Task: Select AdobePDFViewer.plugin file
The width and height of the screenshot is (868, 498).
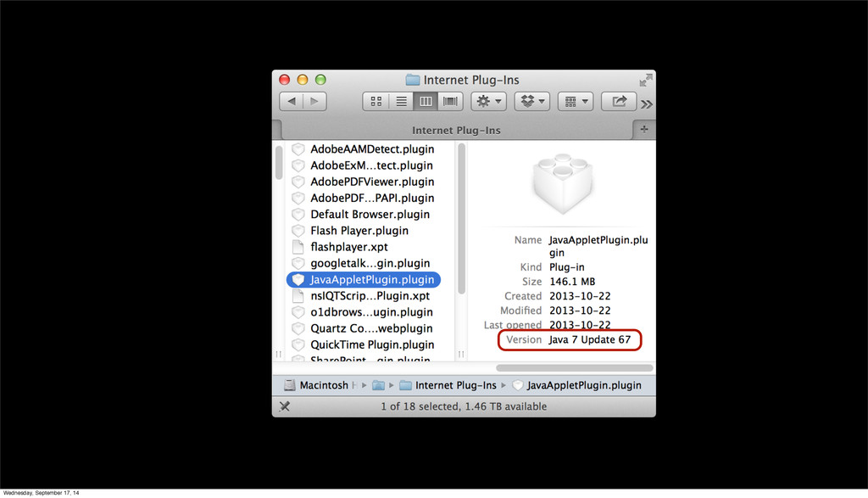Action: click(371, 182)
